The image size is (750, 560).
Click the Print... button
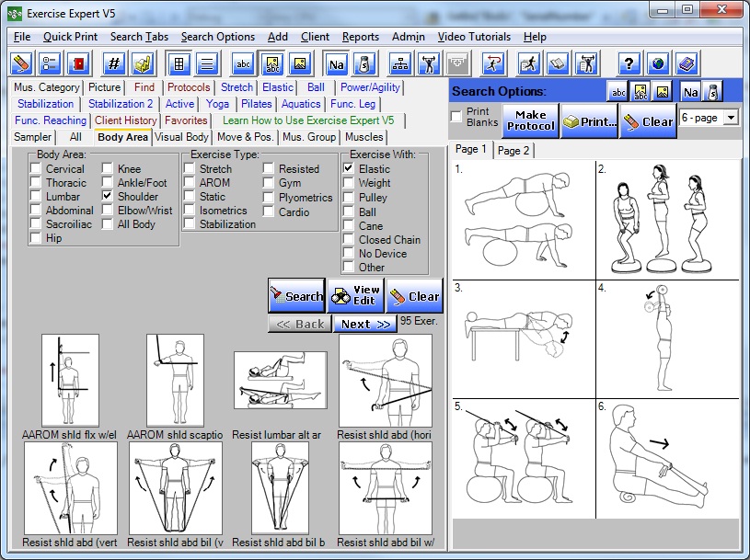589,120
